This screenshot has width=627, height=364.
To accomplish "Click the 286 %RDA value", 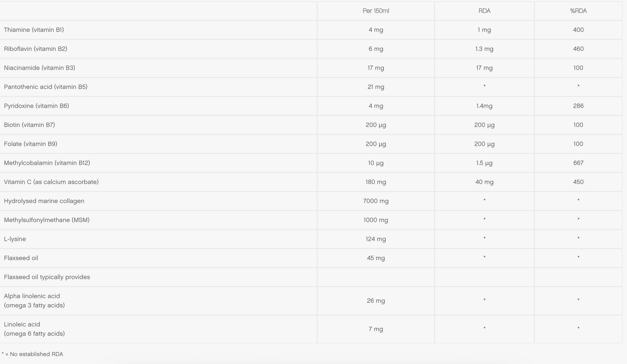I will point(578,106).
